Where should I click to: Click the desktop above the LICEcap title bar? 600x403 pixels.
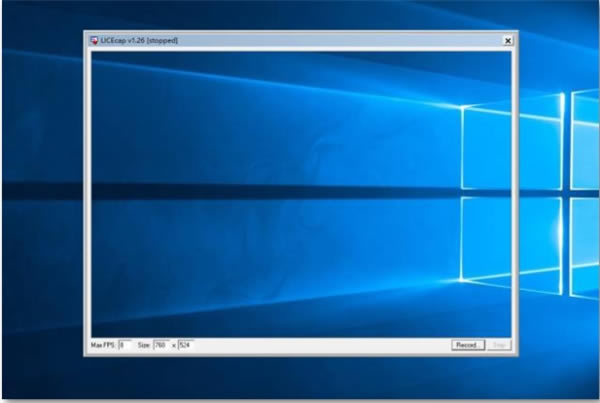point(300,15)
